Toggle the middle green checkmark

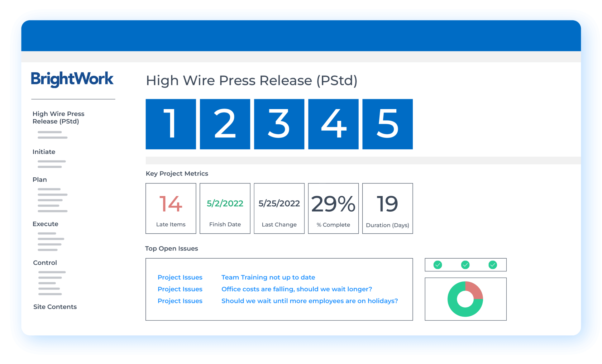click(x=465, y=265)
